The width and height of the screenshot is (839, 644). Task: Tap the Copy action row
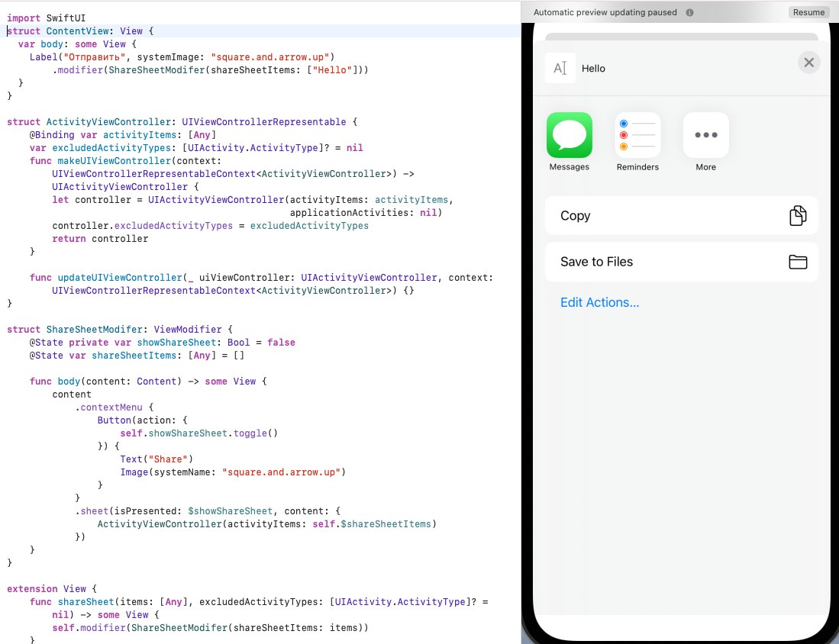click(681, 216)
